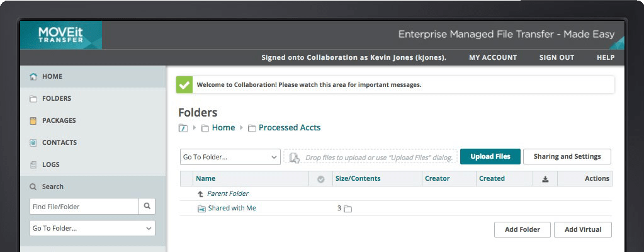Click the Shared with Me folder icon

point(201,209)
